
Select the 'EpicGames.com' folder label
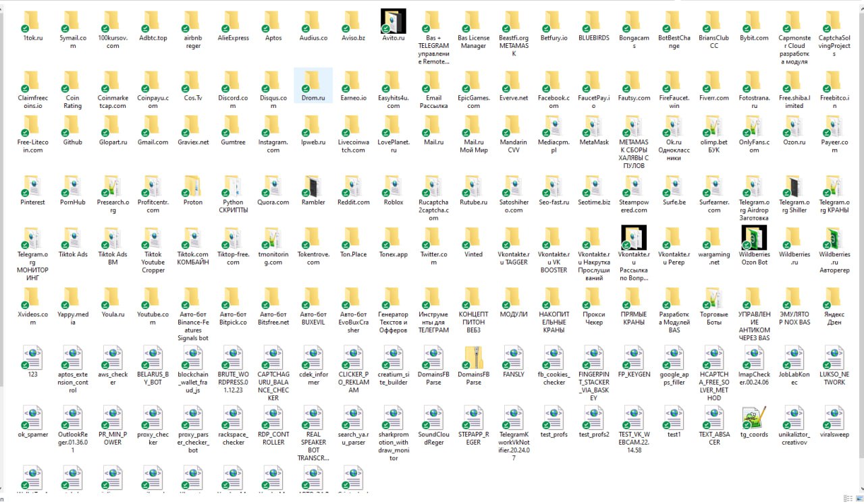pos(473,103)
